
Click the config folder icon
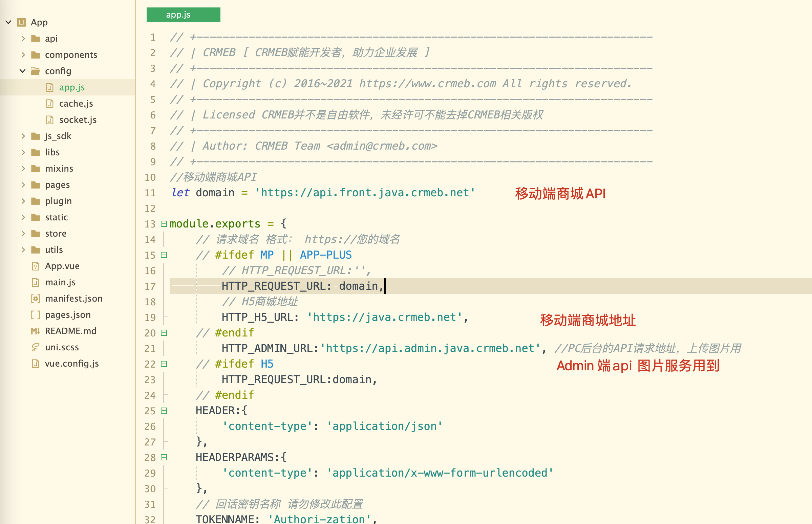click(36, 71)
